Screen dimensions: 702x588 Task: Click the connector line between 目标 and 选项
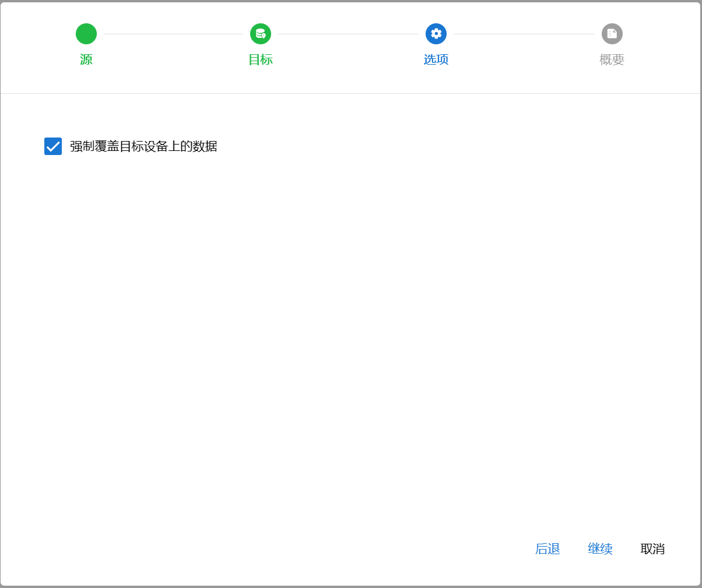348,34
